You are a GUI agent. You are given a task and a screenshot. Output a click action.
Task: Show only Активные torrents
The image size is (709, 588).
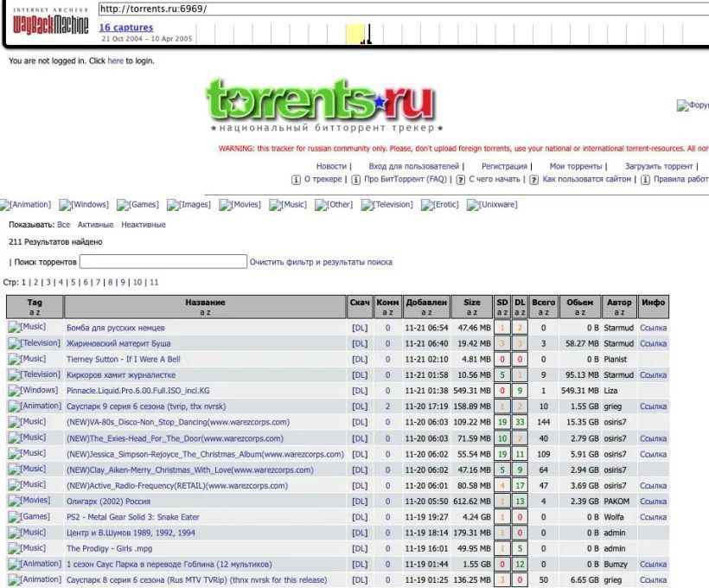pyautogui.click(x=95, y=225)
